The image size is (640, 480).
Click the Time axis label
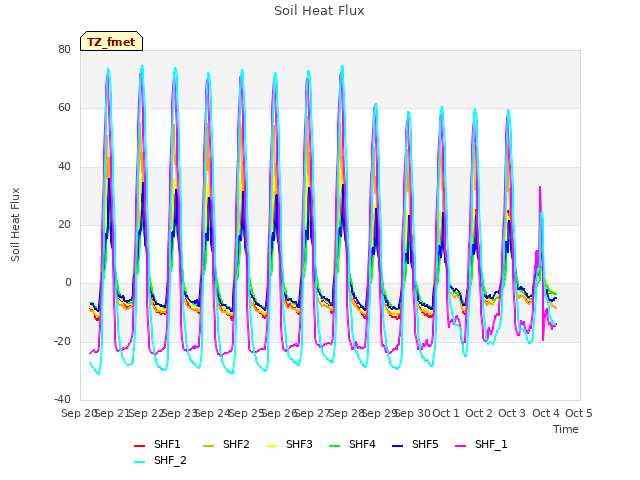pos(566,429)
